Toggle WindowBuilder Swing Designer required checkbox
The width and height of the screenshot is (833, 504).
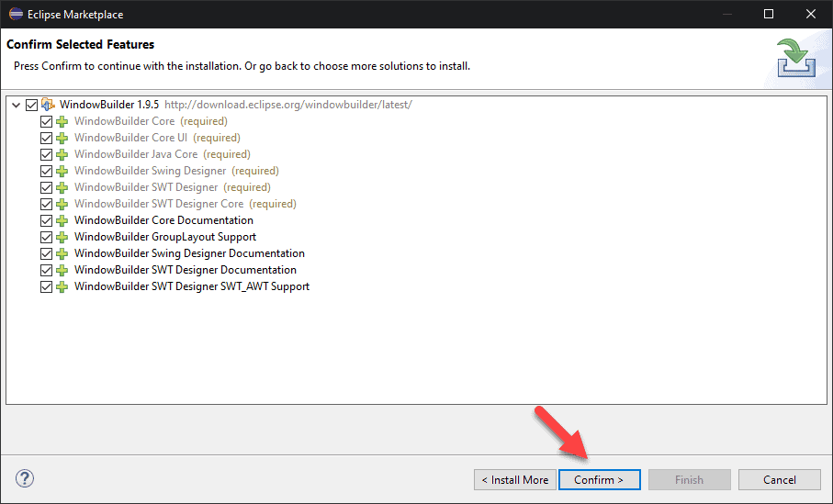pyautogui.click(x=46, y=171)
